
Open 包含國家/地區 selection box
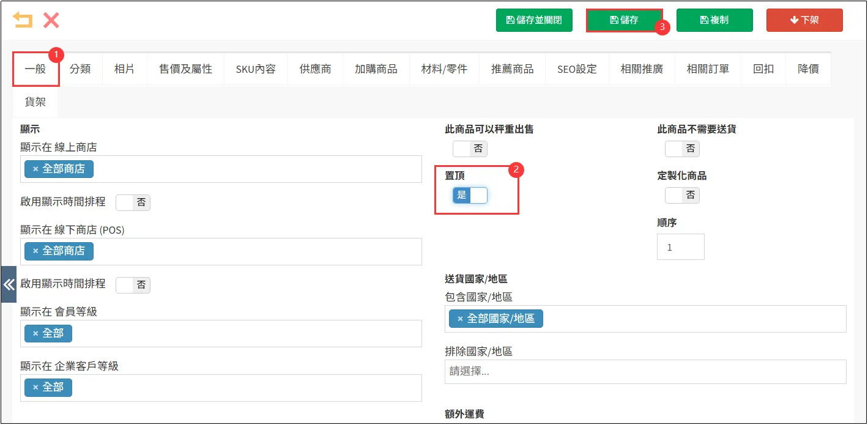click(x=691, y=319)
